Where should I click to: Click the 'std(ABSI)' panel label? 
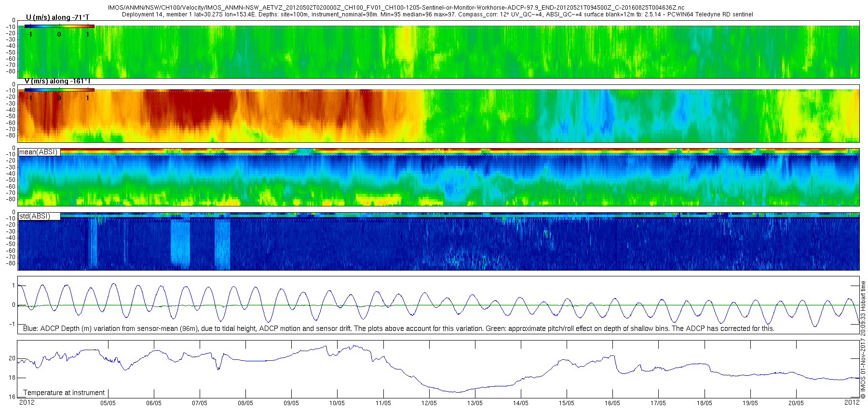pos(35,216)
